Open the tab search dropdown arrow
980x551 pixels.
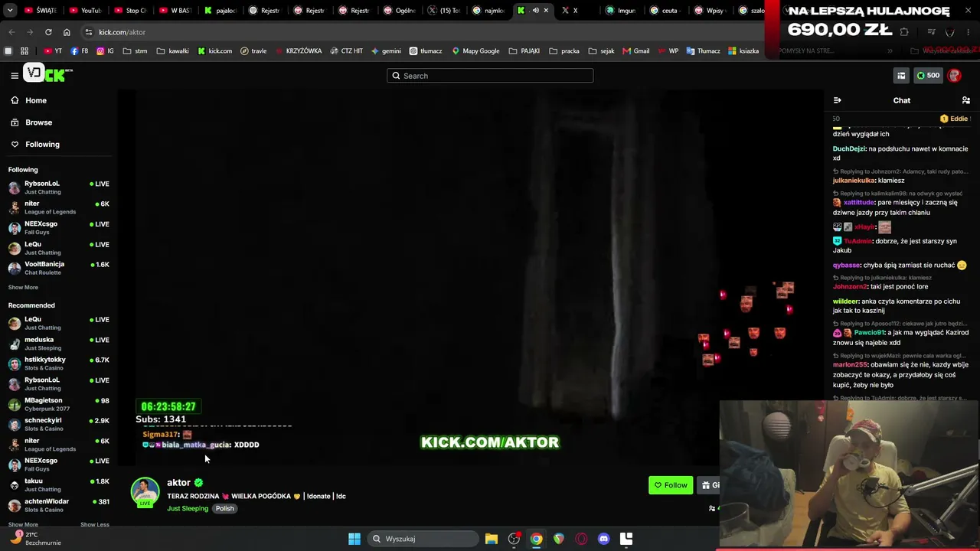tap(10, 11)
